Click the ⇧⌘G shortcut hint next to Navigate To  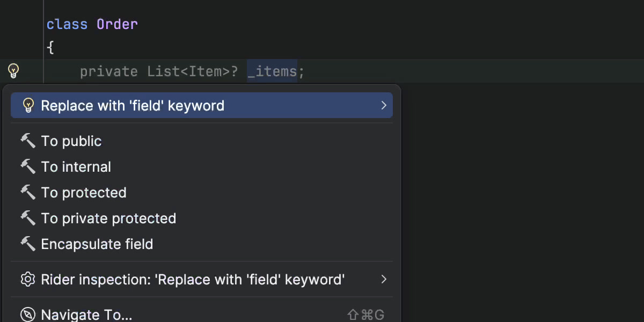click(x=366, y=314)
